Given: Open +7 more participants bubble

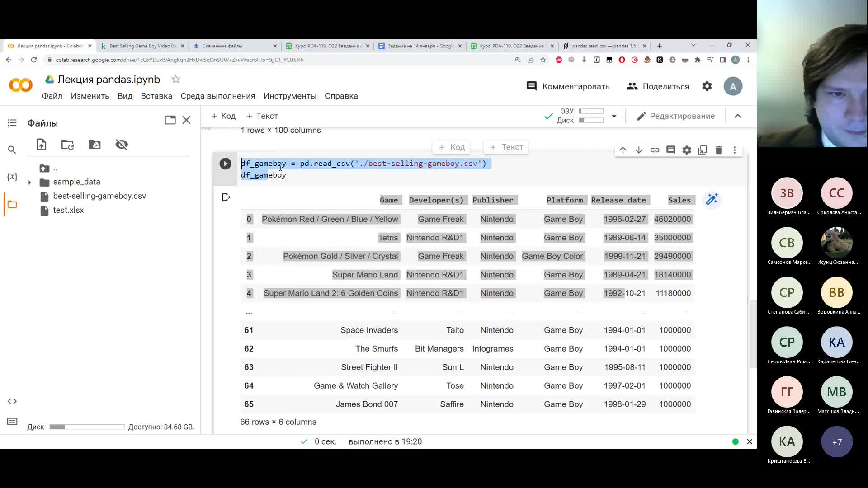Looking at the screenshot, I should click(x=837, y=442).
